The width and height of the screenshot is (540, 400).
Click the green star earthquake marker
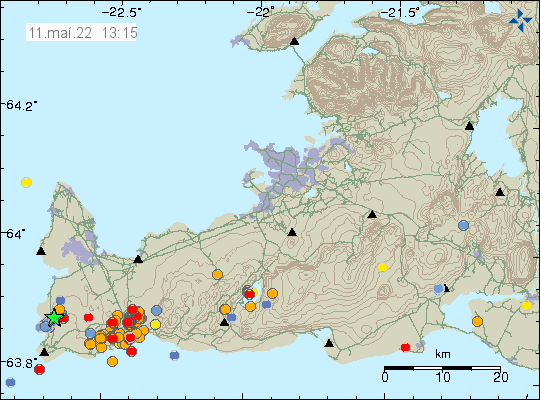[54, 318]
